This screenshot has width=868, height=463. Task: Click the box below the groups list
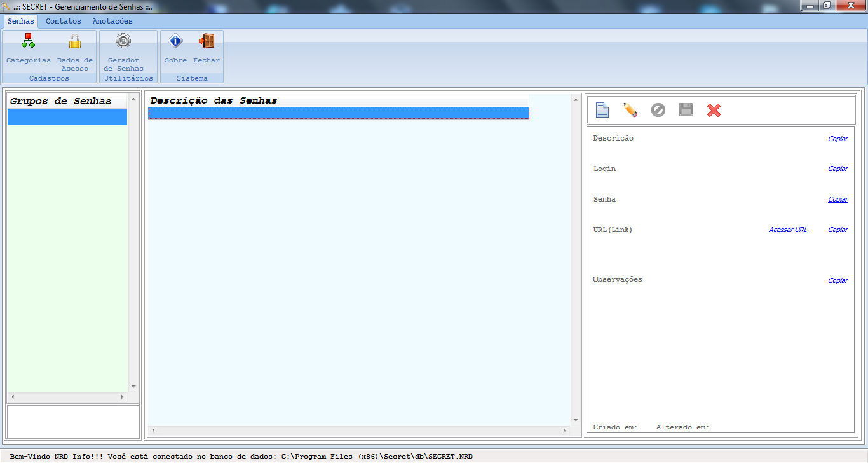click(73, 422)
